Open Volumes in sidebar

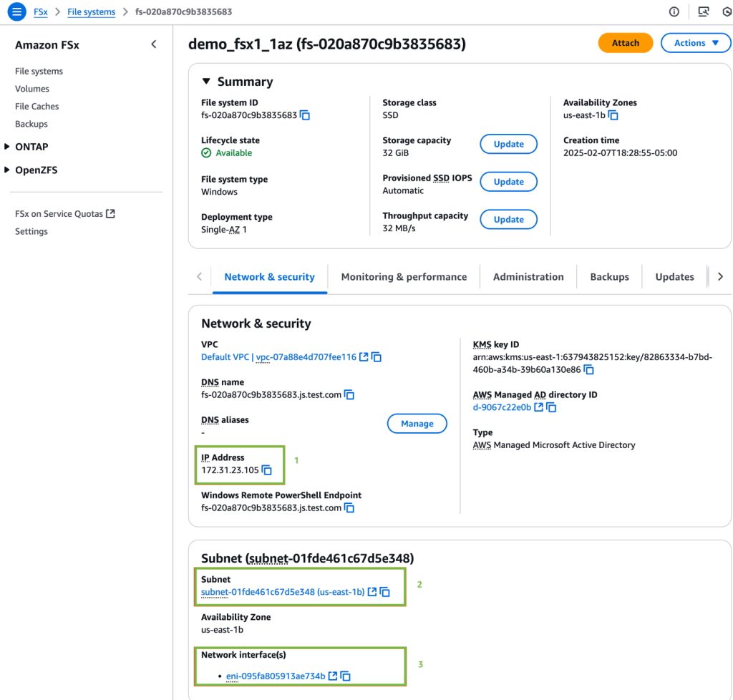pos(31,89)
